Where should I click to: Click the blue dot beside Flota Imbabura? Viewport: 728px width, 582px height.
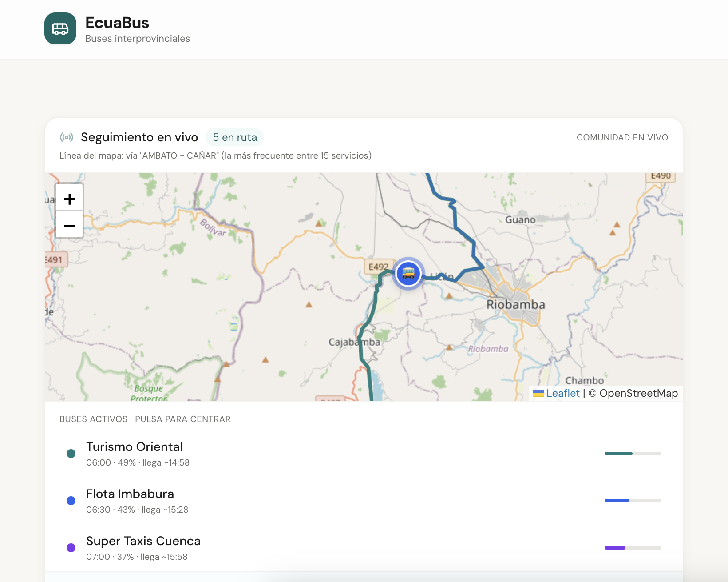coord(71,501)
